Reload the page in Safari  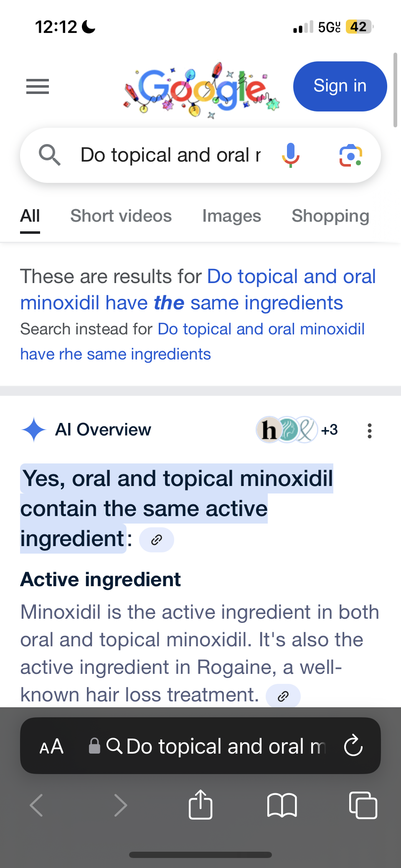click(353, 746)
